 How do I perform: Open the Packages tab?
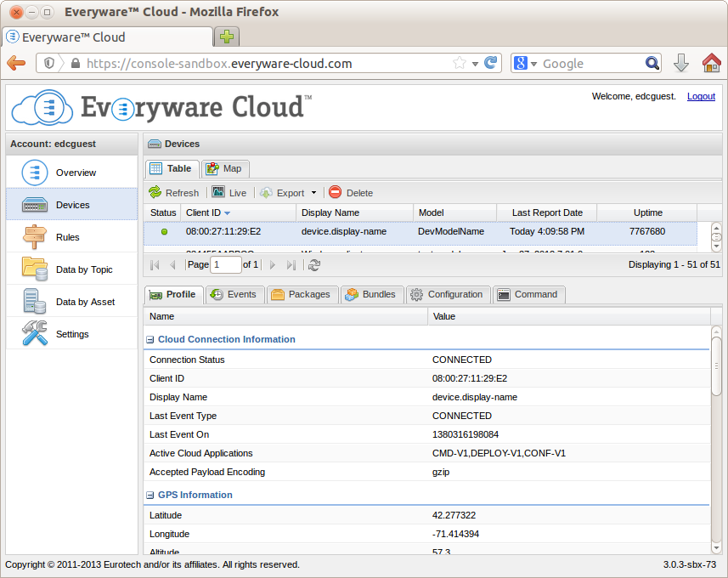302,295
